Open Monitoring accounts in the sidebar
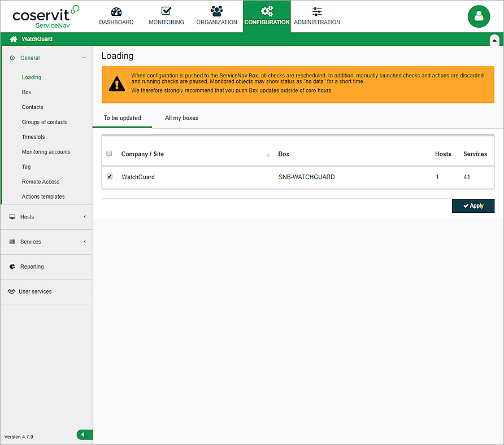 (46, 152)
